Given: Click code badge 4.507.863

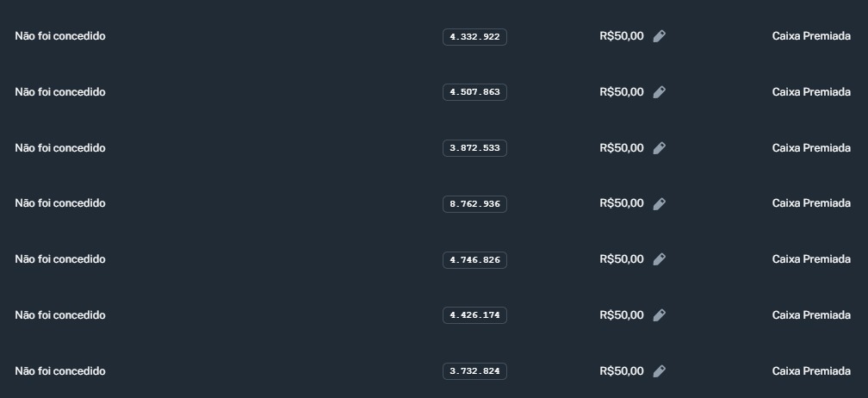Looking at the screenshot, I should 474,92.
